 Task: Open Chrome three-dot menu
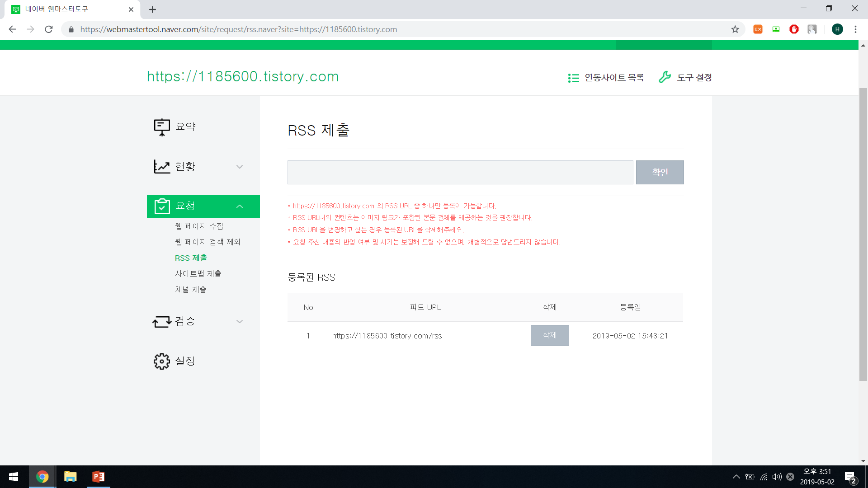855,29
